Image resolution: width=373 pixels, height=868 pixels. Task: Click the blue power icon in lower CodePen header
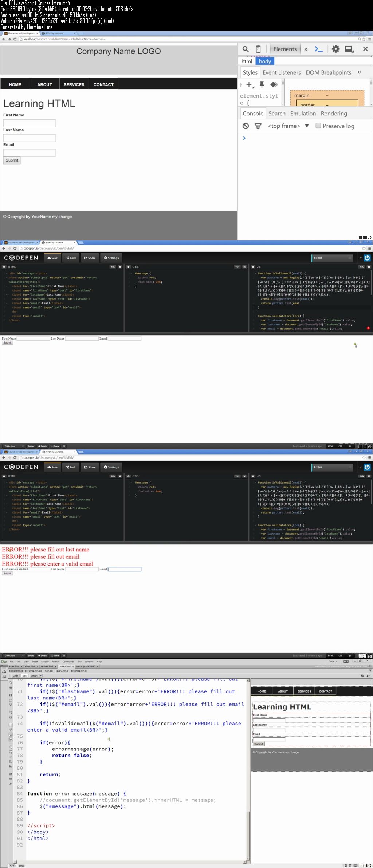[x=367, y=467]
